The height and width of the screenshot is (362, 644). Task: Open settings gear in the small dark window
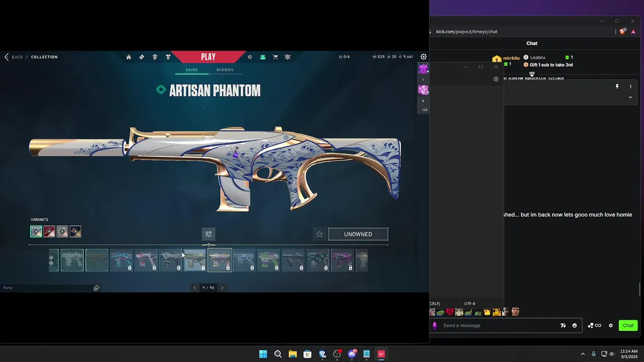496,79
